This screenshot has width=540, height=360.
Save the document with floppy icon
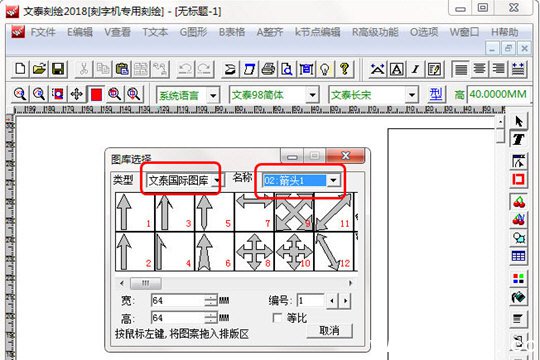(58, 69)
